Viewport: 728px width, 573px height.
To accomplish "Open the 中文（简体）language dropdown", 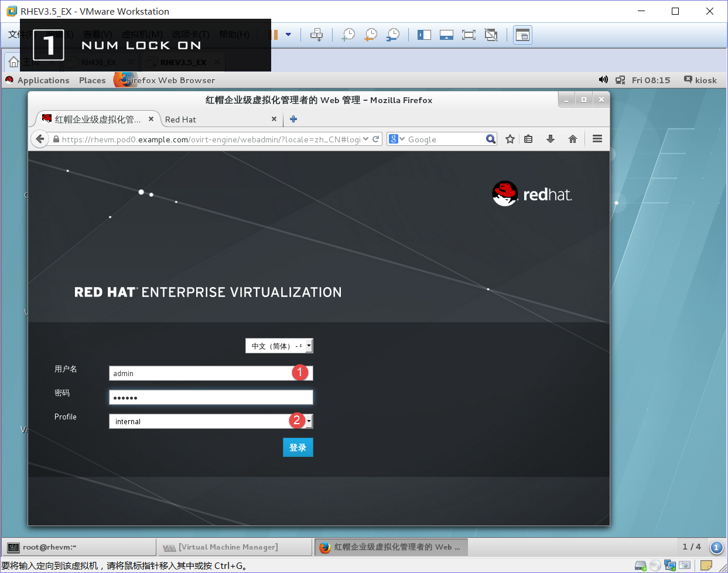I will pos(279,346).
